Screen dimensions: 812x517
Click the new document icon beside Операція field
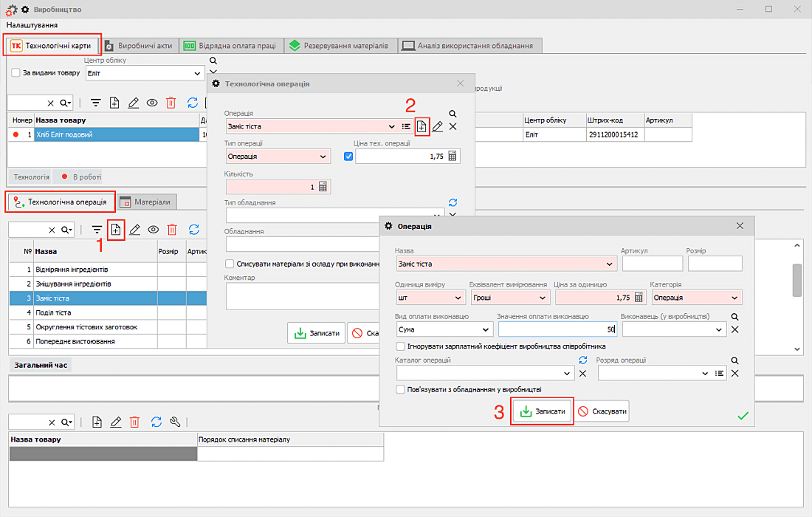point(422,126)
